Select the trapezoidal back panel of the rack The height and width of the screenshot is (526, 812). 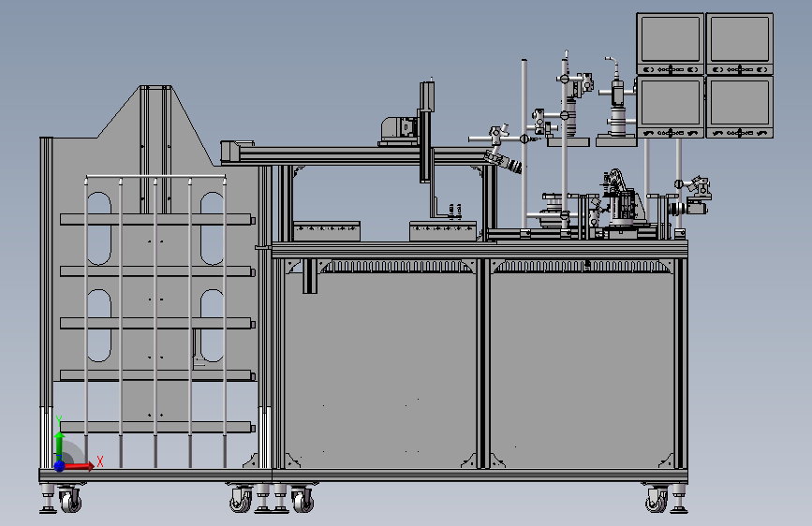[x=155, y=233]
